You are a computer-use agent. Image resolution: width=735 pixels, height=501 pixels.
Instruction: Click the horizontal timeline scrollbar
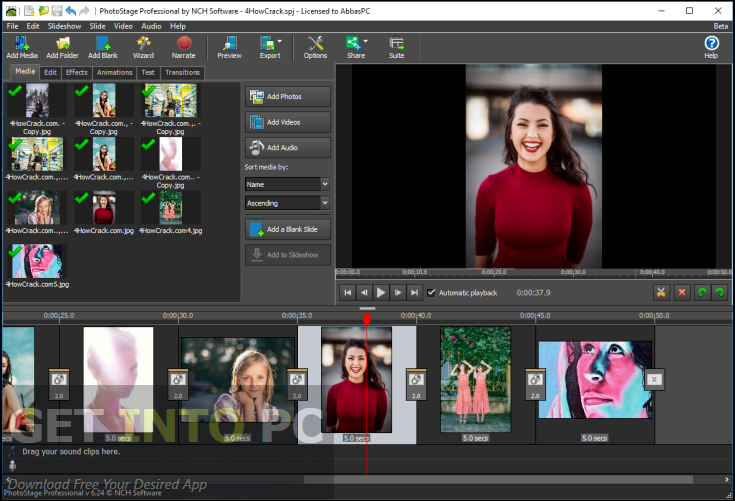tap(498, 479)
